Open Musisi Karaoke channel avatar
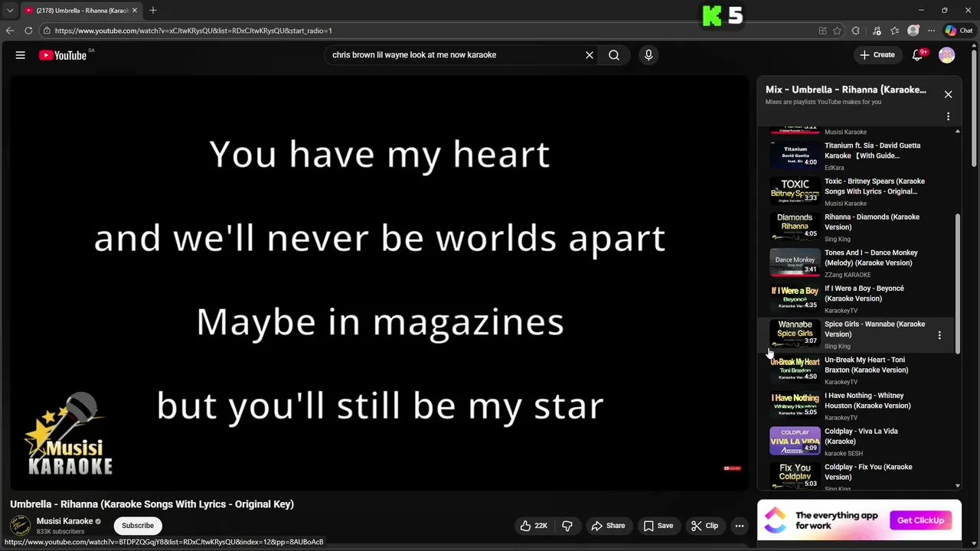This screenshot has height=551, width=980. point(20,526)
